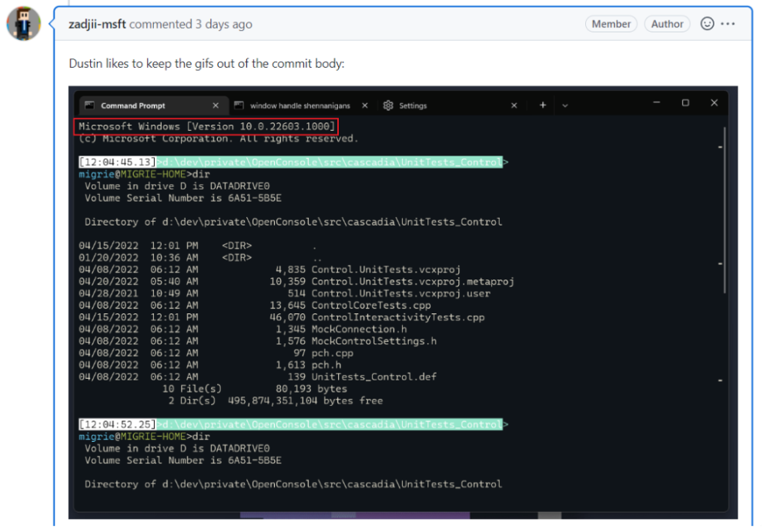Image resolution: width=770 pixels, height=532 pixels.
Task: Click Command Prompt tab terminal icon
Action: click(x=89, y=105)
